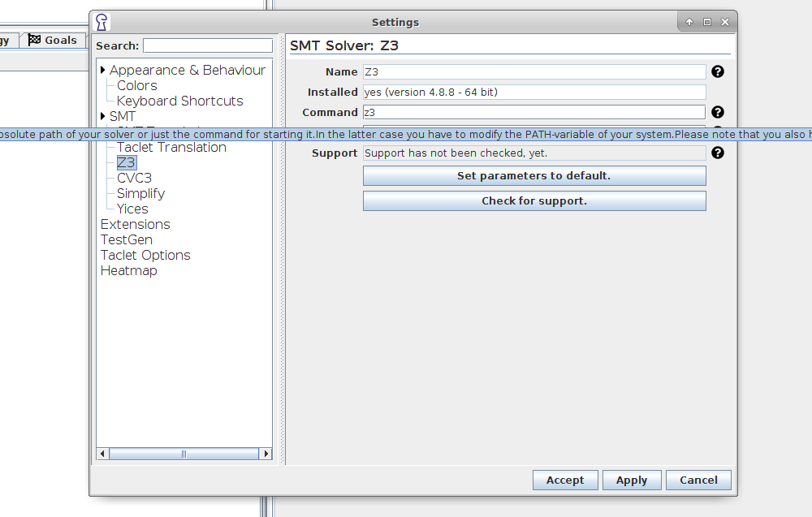Click the help icon next to Name field
Viewport: 812px width, 517px height.
coord(718,71)
